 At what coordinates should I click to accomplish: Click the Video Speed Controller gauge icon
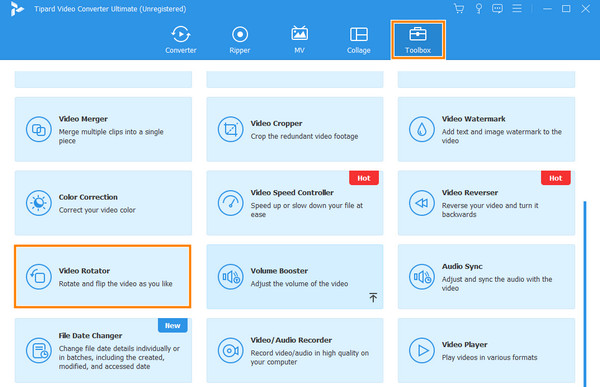230,203
